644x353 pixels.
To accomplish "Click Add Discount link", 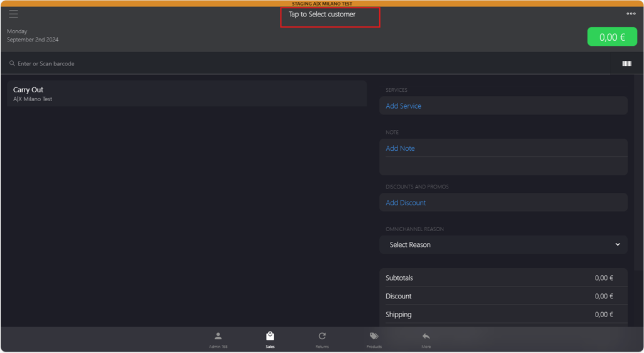I will tap(406, 202).
